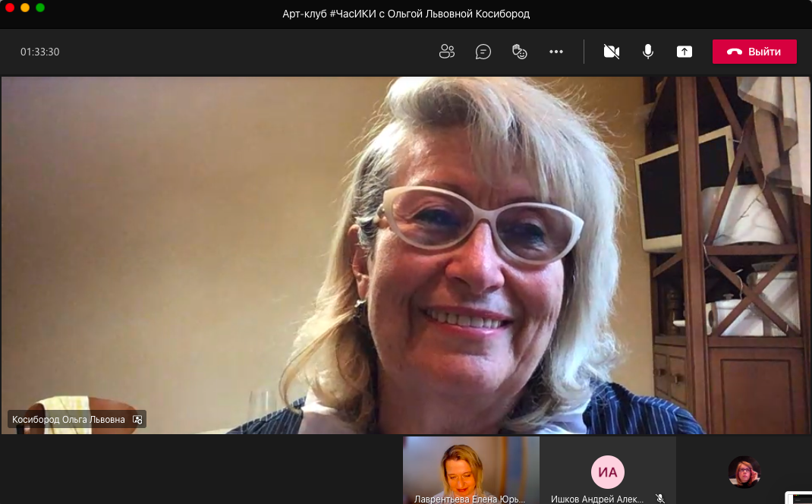Click the phone hang-up icon in Выйти

[734, 52]
